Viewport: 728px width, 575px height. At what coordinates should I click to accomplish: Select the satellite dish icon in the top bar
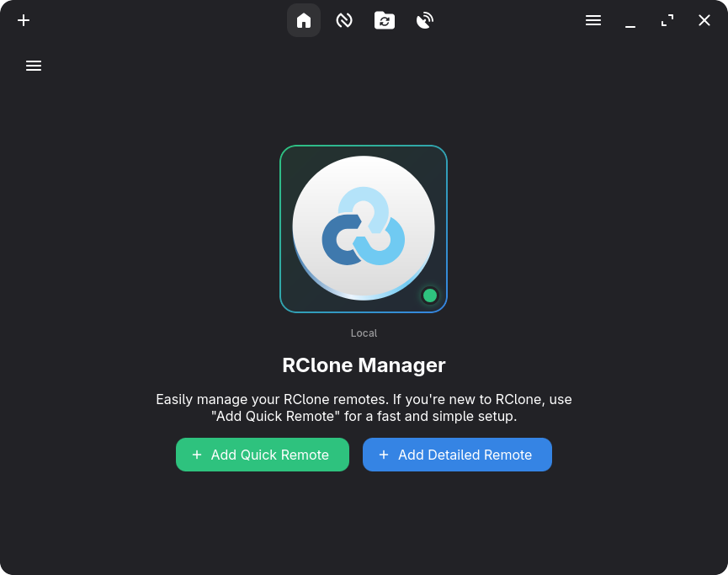(x=425, y=20)
